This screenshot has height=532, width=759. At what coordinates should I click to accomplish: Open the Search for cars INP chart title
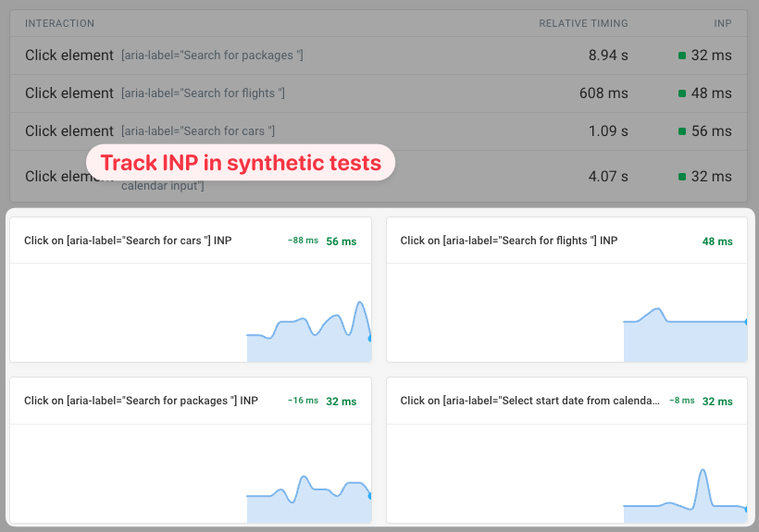(128, 241)
